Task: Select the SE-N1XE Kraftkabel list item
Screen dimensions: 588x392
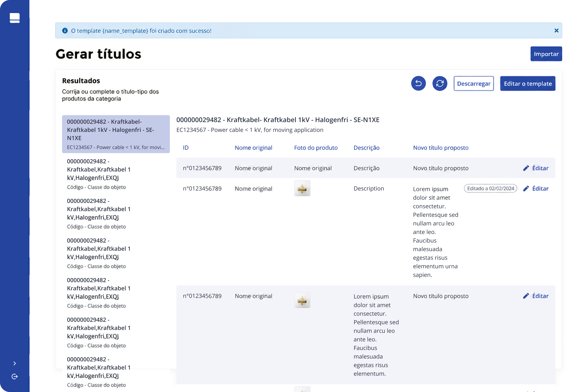Action: point(116,134)
